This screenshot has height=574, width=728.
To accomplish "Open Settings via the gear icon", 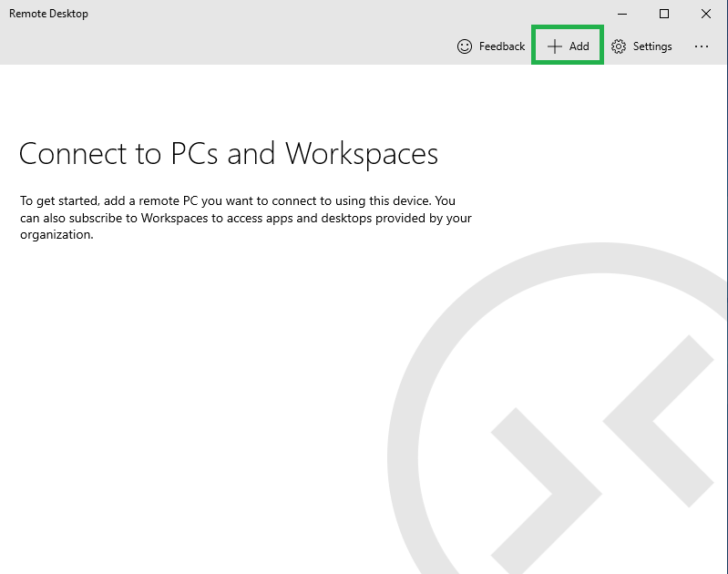I will point(619,46).
